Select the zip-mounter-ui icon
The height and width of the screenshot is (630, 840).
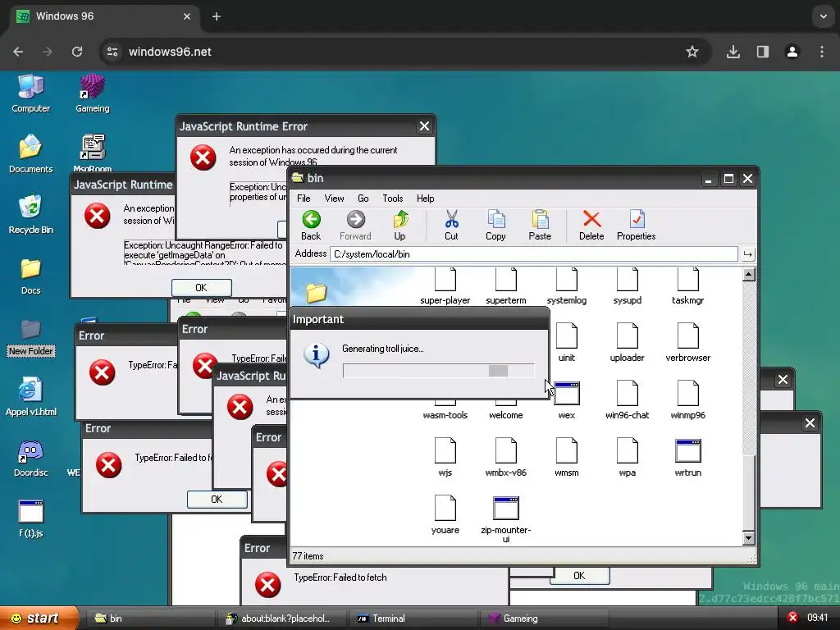(505, 509)
